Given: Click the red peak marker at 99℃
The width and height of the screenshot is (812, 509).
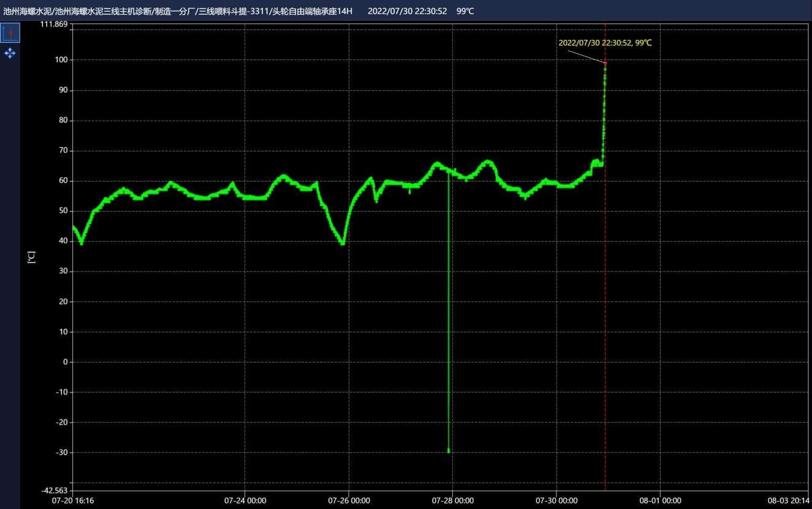Looking at the screenshot, I should (605, 63).
